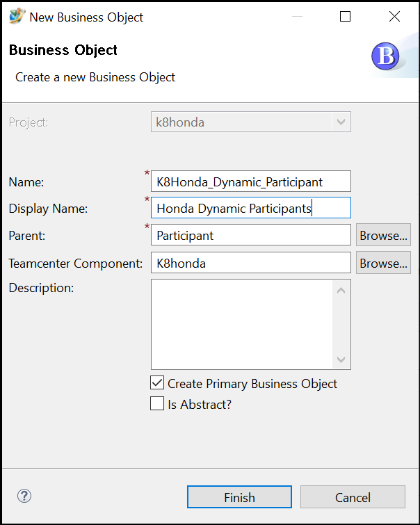Click the Business Object 'B' banner icon
This screenshot has width=420, height=525.
tap(385, 56)
